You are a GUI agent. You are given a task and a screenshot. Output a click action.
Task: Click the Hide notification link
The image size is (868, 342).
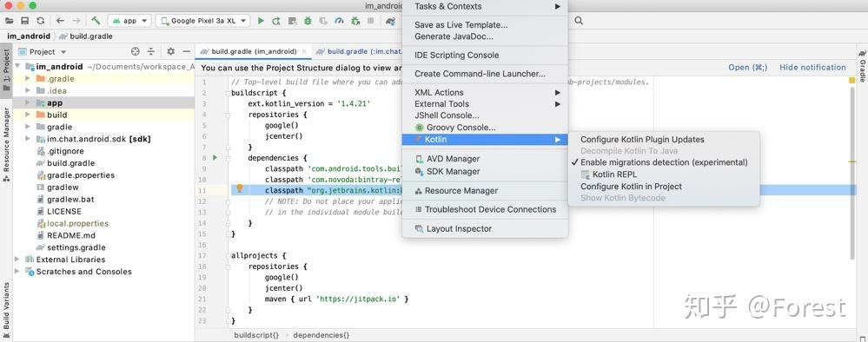[812, 67]
